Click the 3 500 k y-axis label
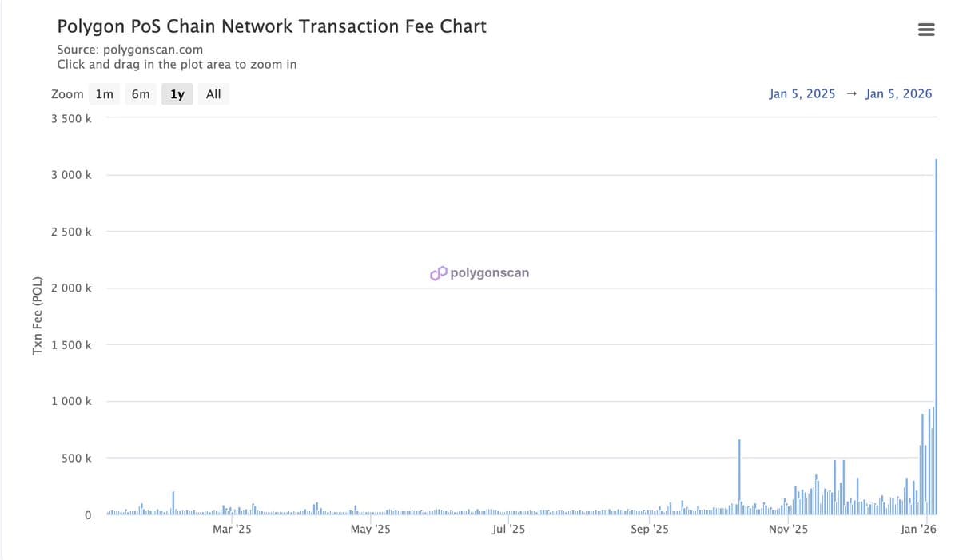This screenshot has width=959, height=560. [70, 118]
